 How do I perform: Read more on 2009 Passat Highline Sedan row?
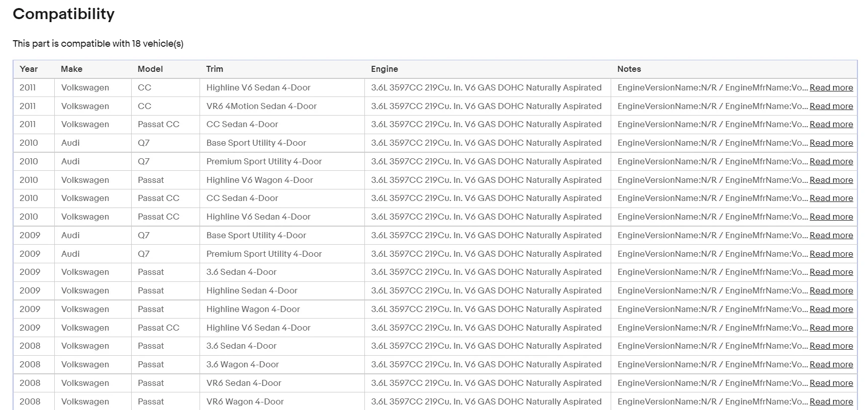(831, 290)
